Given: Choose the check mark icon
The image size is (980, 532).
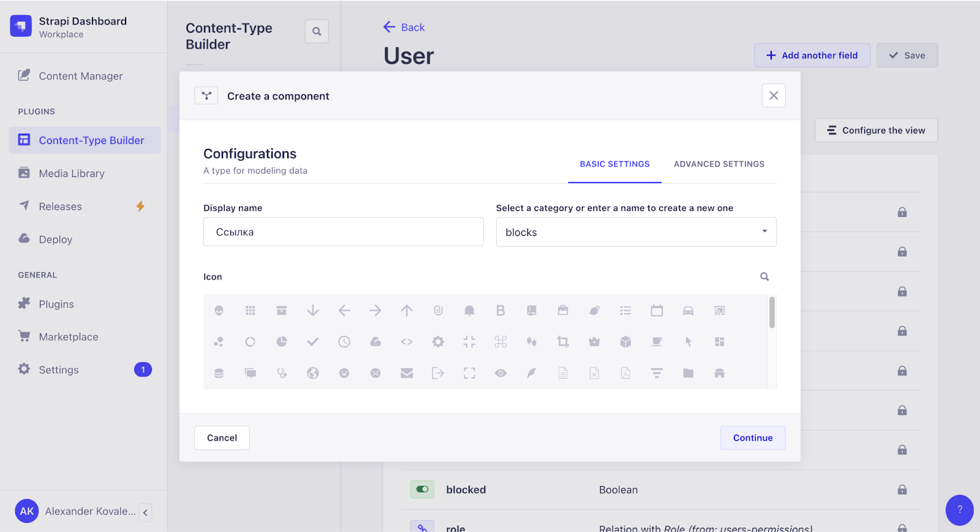Looking at the screenshot, I should click(x=313, y=342).
